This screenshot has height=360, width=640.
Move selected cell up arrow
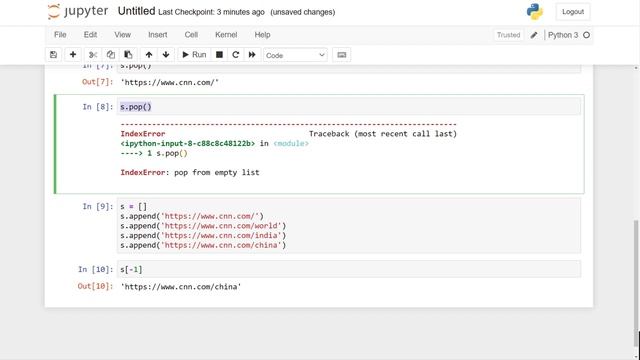click(149, 55)
